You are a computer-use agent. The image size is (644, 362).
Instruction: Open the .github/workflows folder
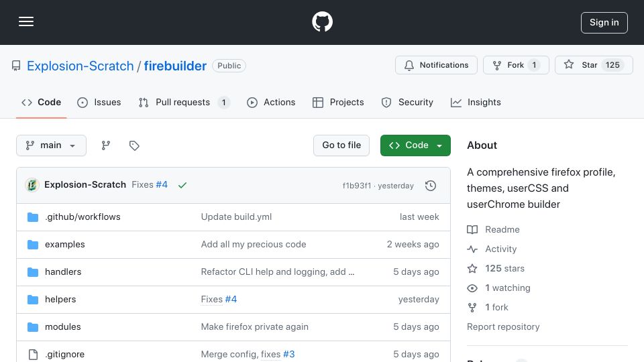(83, 217)
